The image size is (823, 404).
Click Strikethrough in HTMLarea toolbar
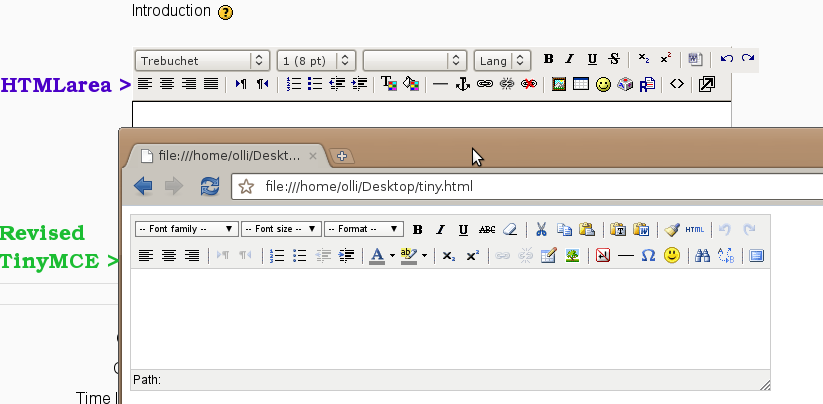(614, 59)
